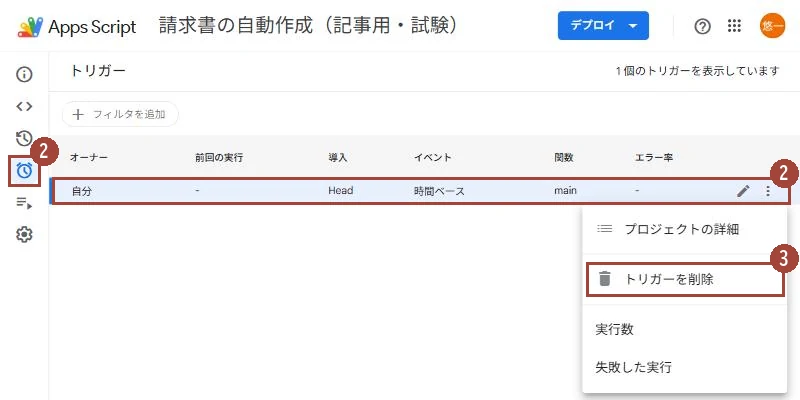Select プロジェクトの詳細 menu entry
Image resolution: width=800 pixels, height=400 pixels.
[684, 229]
